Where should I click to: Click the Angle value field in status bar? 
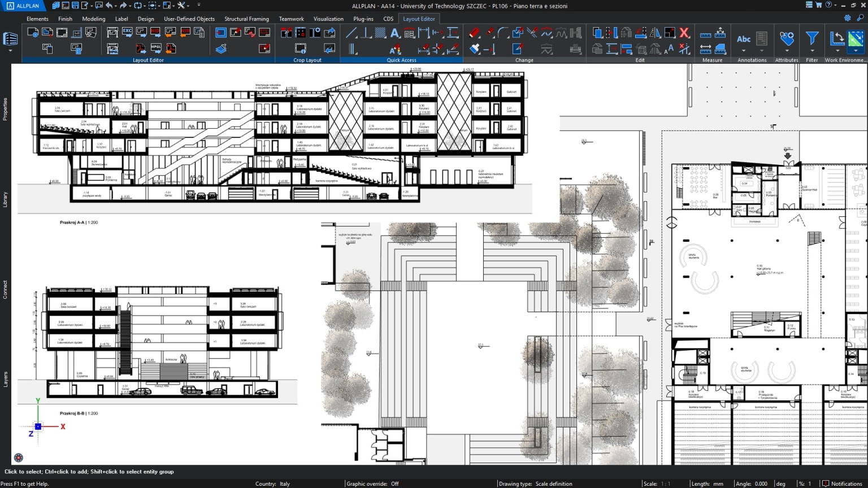click(x=761, y=483)
